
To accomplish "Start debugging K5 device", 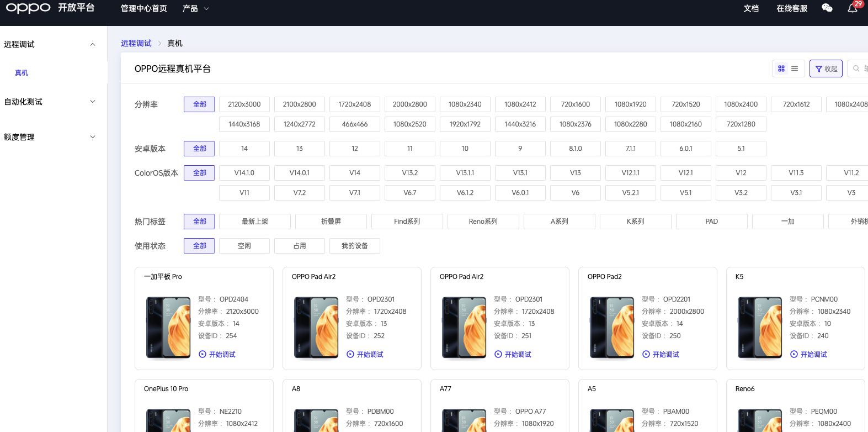I will (x=808, y=354).
